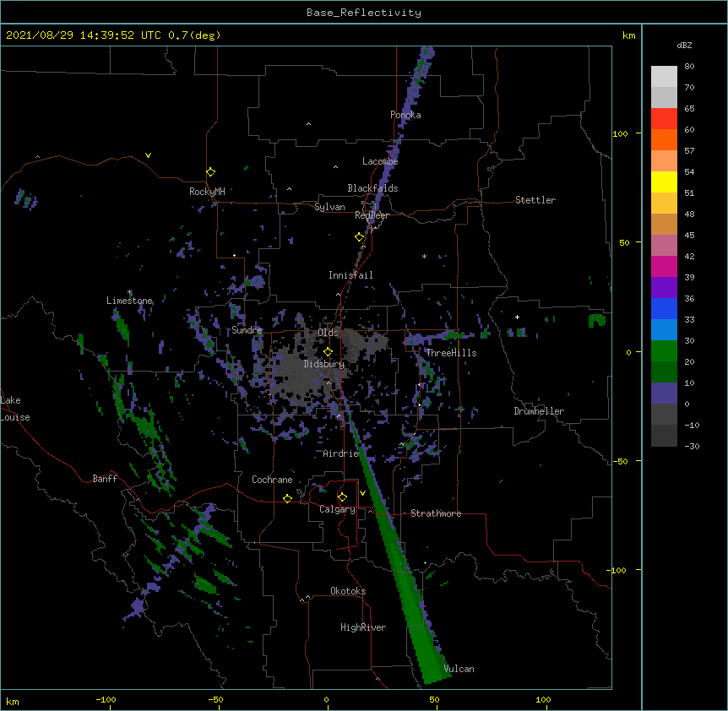Select the light gray 80-70 dBZ legend swatch
The image size is (728, 711).
[664, 77]
